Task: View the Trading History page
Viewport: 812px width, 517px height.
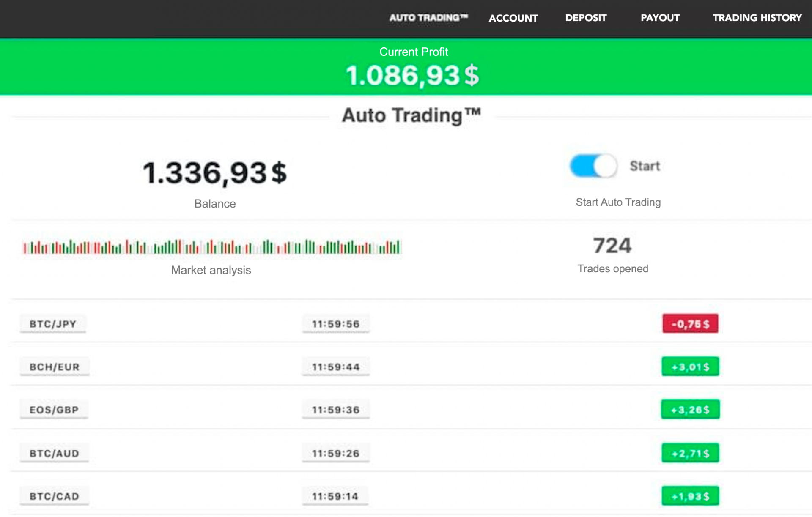Action: pos(757,18)
